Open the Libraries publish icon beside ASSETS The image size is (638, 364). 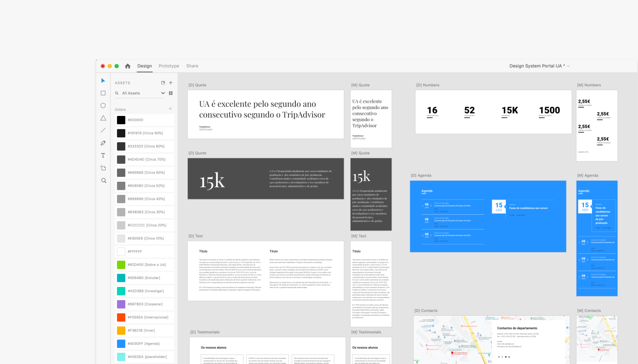[163, 82]
